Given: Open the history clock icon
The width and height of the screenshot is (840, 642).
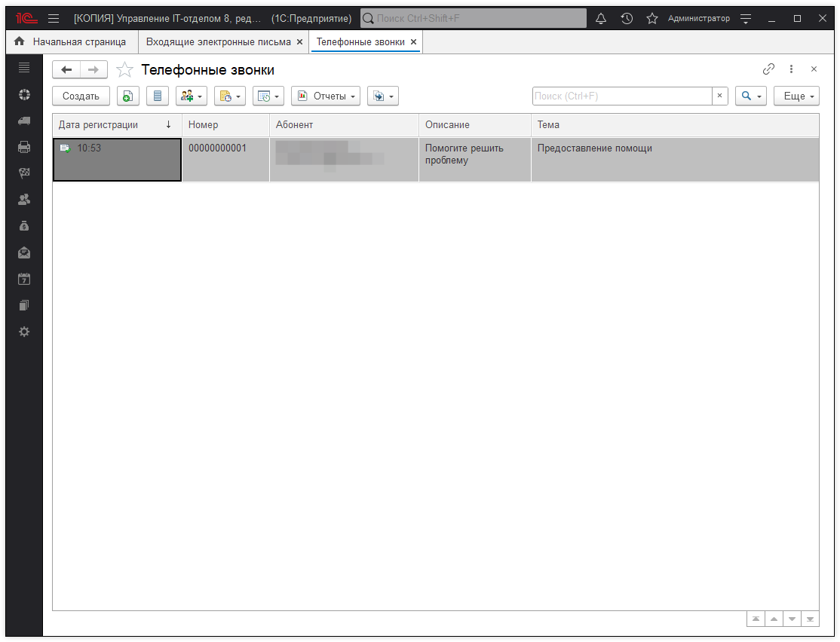Looking at the screenshot, I should (x=627, y=18).
